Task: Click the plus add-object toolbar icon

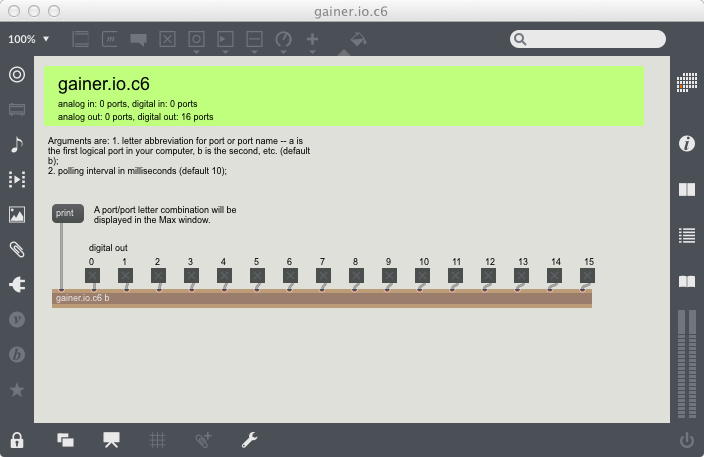Action: (x=312, y=40)
